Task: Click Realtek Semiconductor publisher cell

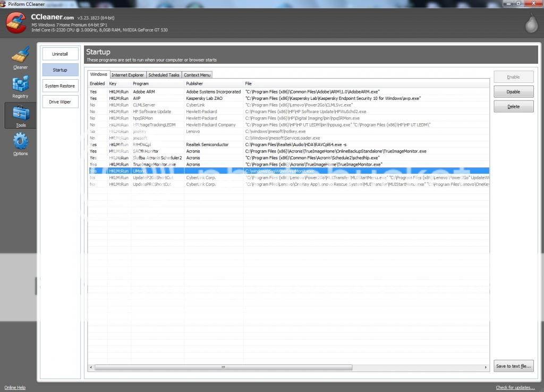Action: click(207, 144)
